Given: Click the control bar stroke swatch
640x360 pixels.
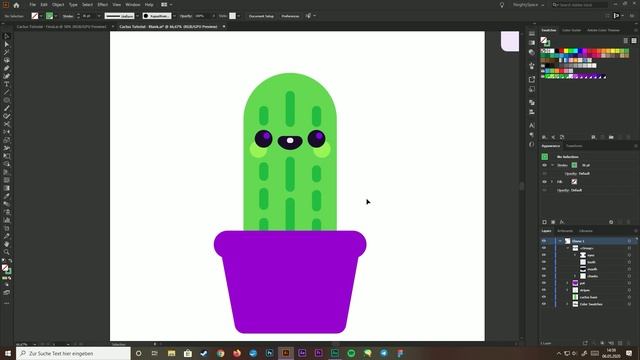Looking at the screenshot, I should pos(49,16).
